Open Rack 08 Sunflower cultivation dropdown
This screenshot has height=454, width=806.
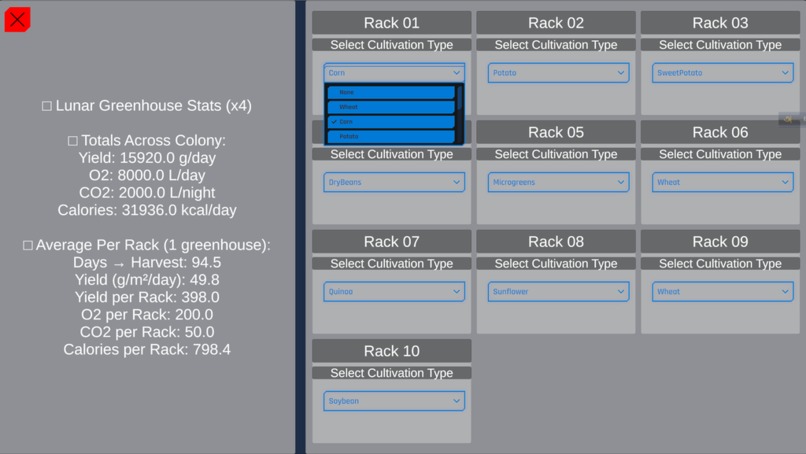(x=558, y=292)
